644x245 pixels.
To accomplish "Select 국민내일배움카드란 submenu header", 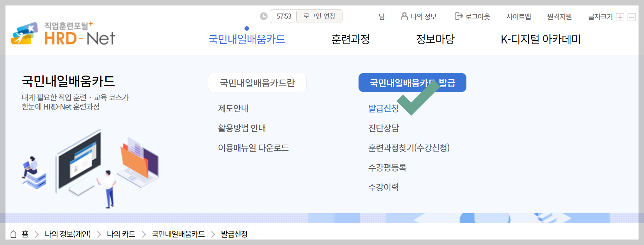I will tap(257, 83).
